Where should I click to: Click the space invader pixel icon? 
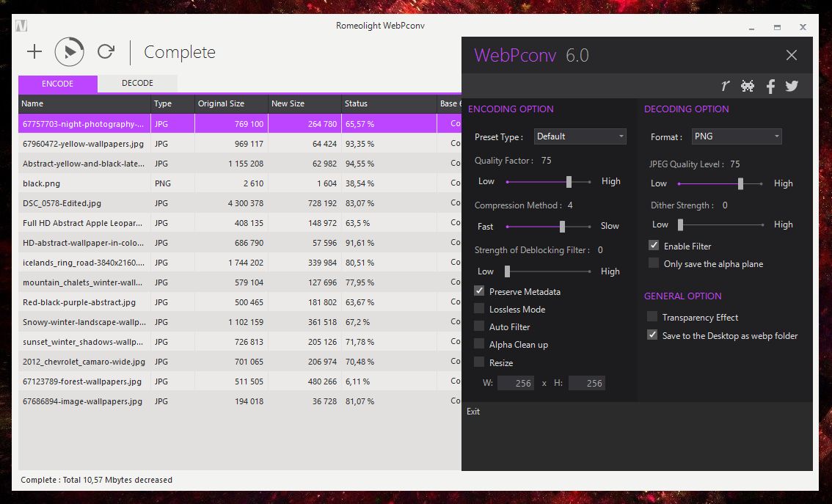pyautogui.click(x=748, y=86)
